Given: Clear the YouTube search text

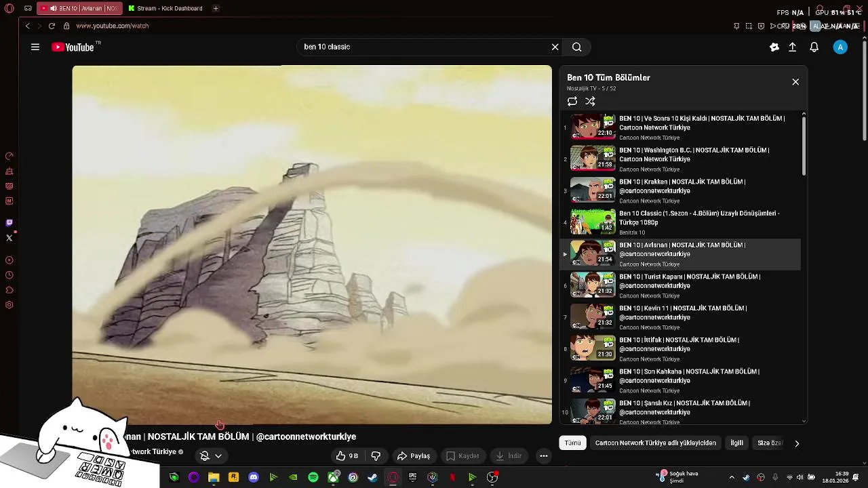Looking at the screenshot, I should tap(555, 47).
